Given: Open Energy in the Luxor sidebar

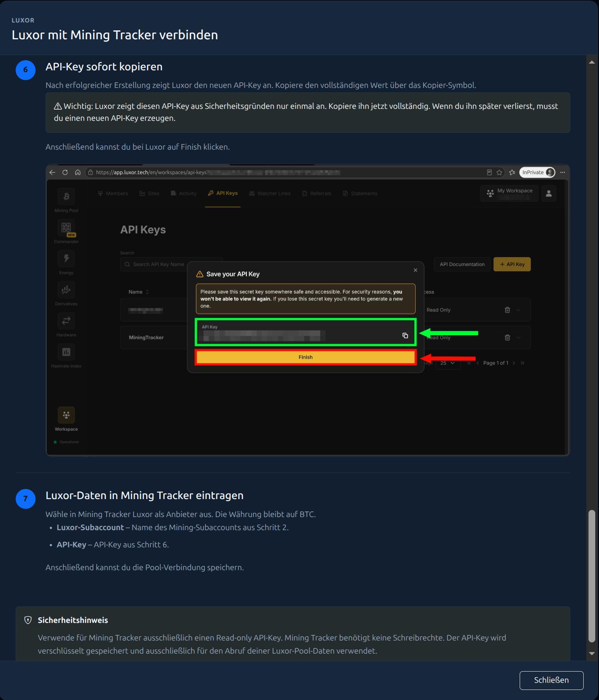Looking at the screenshot, I should coord(66,263).
